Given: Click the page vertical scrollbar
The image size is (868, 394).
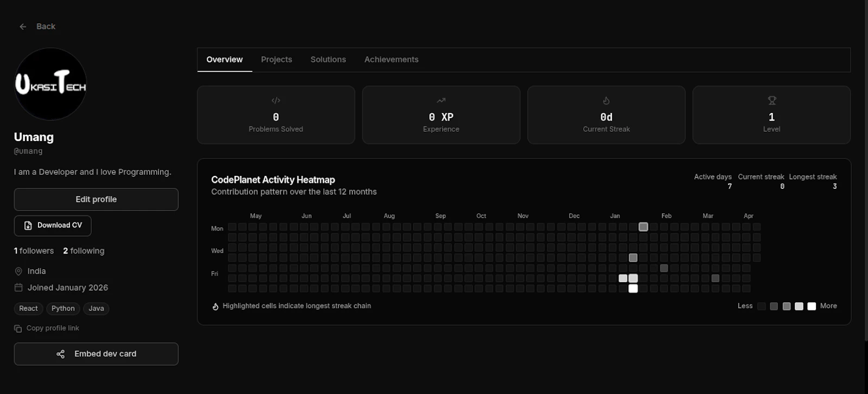Looking at the screenshot, I should [866, 170].
